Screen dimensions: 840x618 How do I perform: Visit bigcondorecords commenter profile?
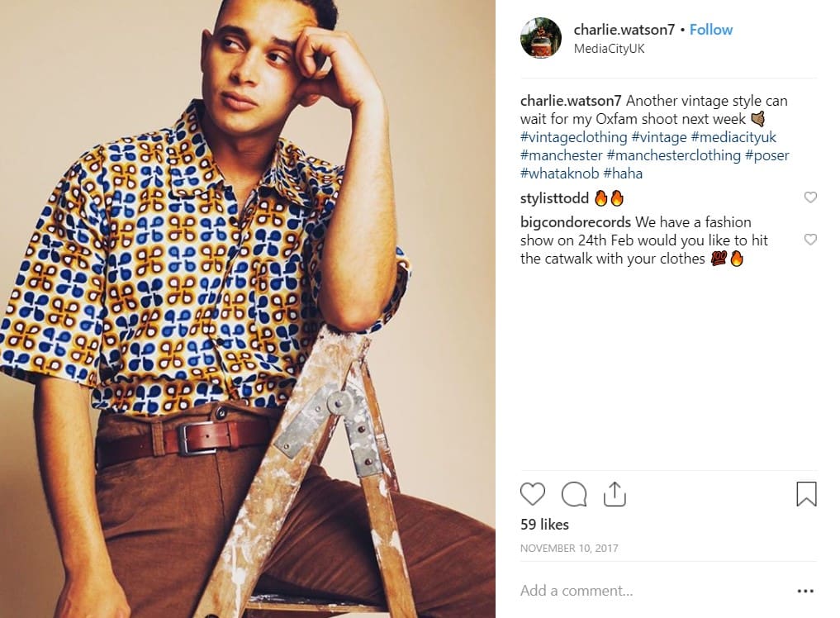point(576,222)
